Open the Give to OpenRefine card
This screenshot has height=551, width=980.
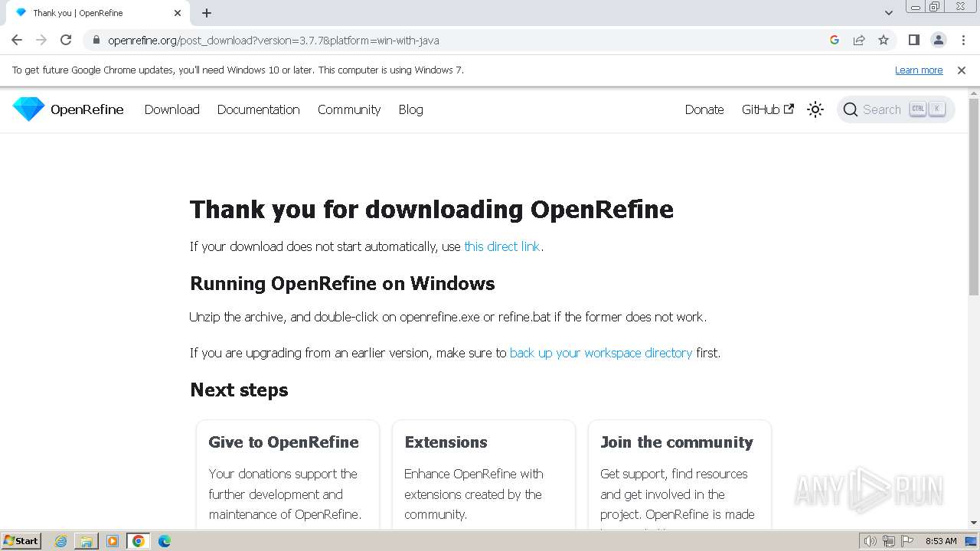click(x=288, y=474)
